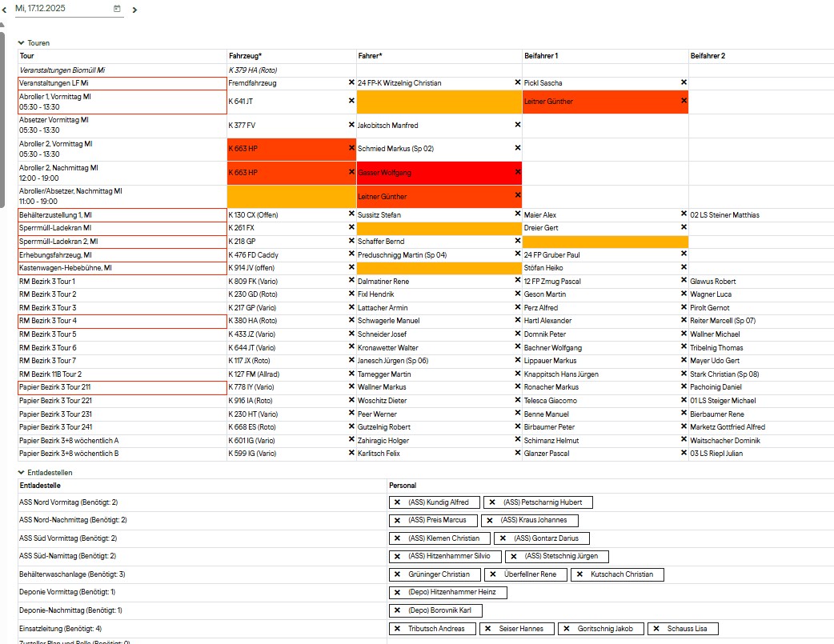Image resolution: width=834 pixels, height=644 pixels.
Task: Remove Schauss Lisa from Einsatzleitung
Action: pos(656,629)
